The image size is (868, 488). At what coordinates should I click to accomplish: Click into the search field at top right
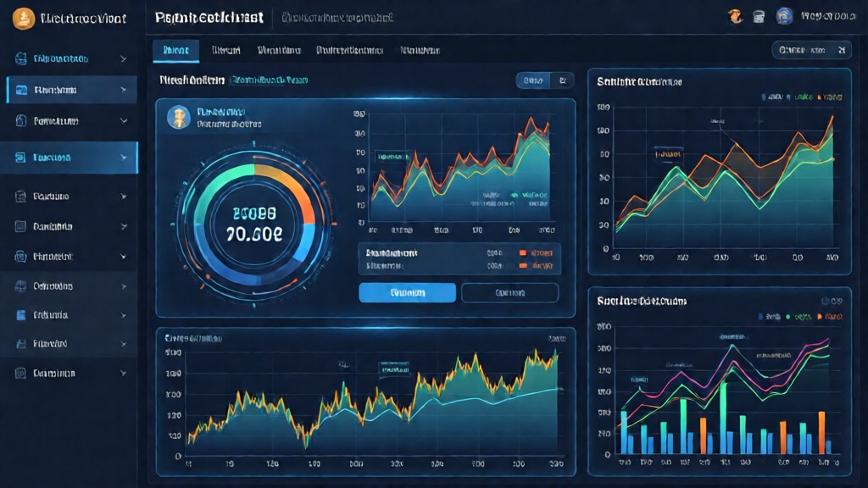point(812,50)
